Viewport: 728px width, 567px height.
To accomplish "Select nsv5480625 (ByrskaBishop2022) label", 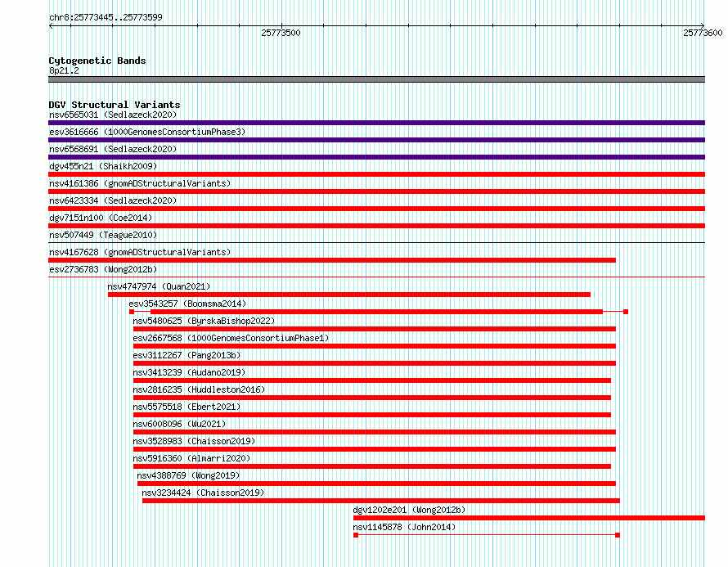I will point(204,321).
